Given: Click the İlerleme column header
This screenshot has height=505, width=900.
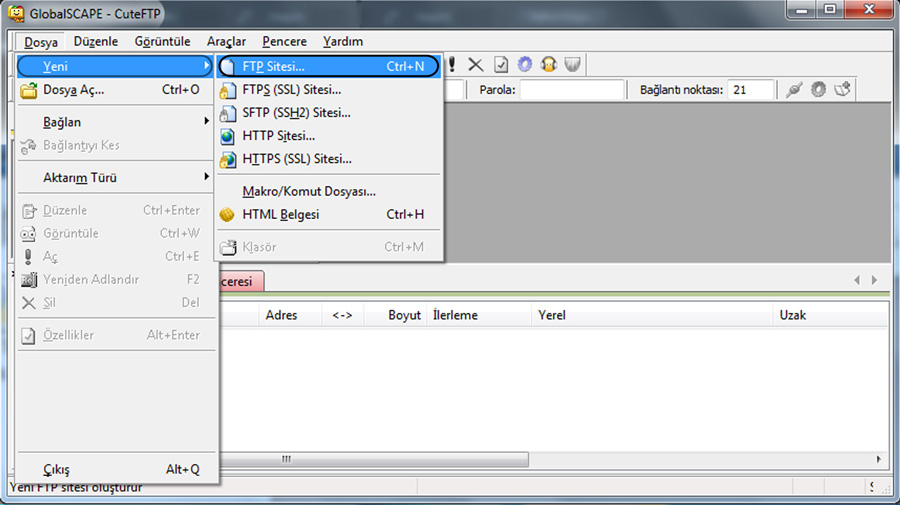Looking at the screenshot, I should coord(479,315).
